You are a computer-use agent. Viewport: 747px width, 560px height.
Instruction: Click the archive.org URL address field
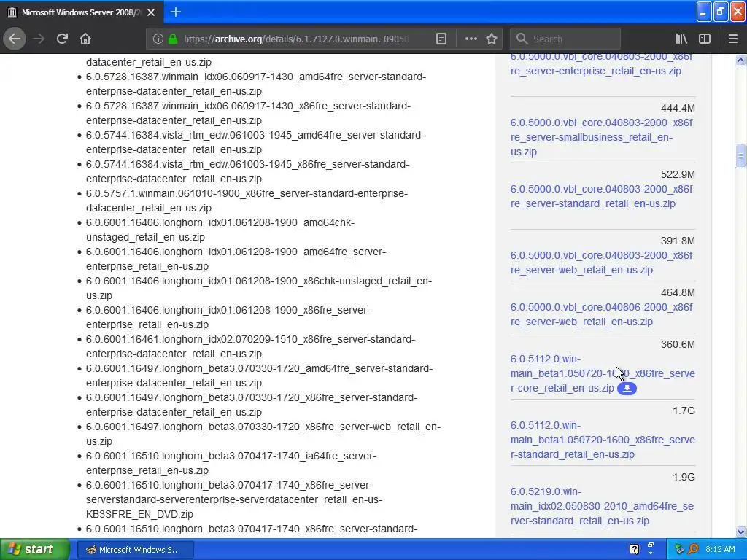point(295,39)
